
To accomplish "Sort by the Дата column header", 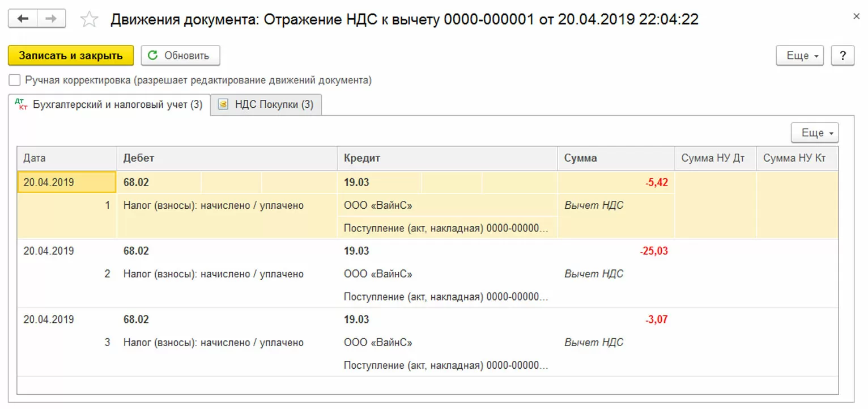I will 67,158.
